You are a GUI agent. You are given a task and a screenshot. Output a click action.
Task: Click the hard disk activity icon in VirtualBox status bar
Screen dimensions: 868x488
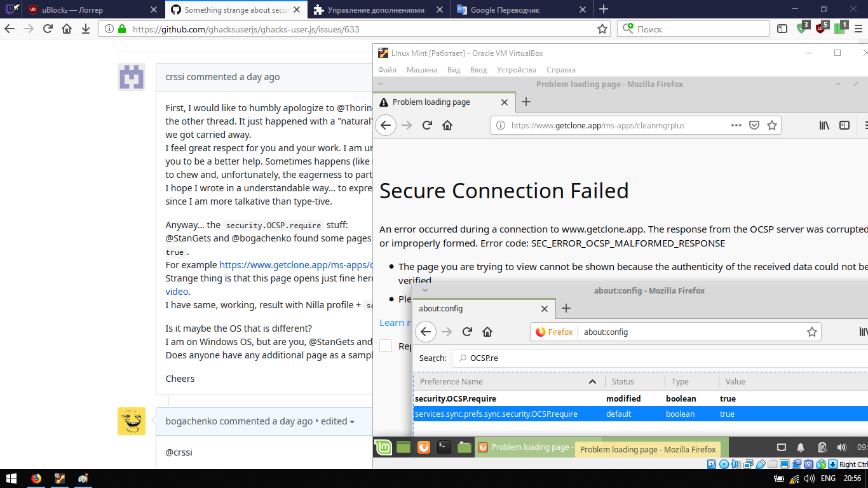coord(710,464)
